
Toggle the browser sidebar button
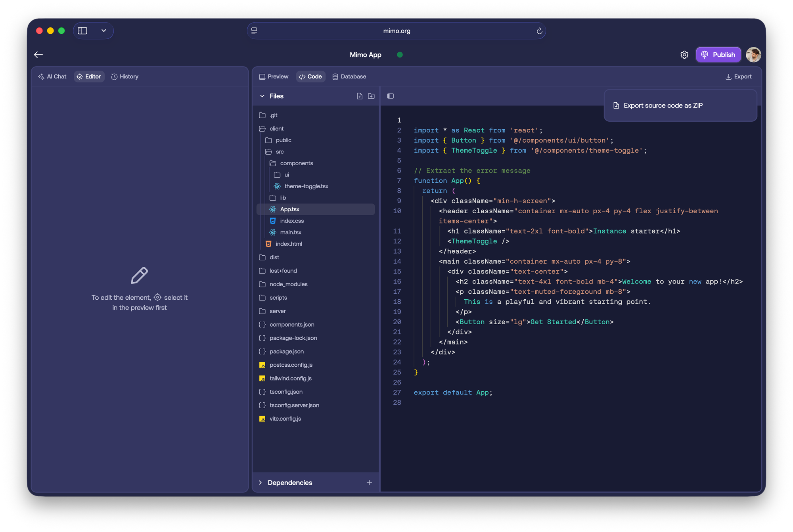pos(82,31)
